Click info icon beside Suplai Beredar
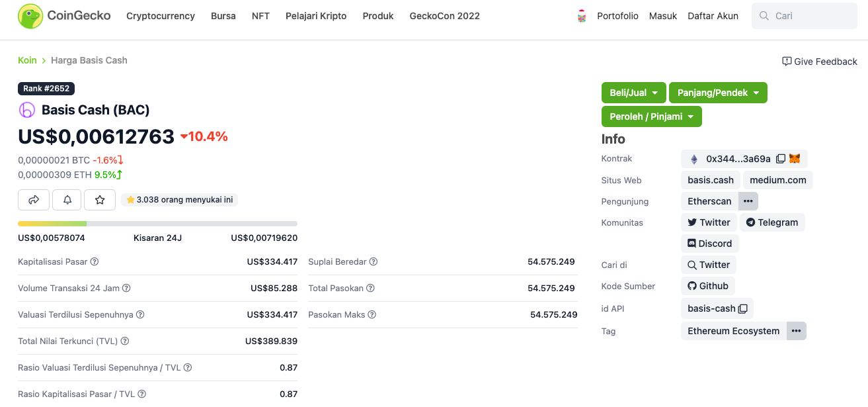Screen dimensions: 868x407 click(x=374, y=261)
